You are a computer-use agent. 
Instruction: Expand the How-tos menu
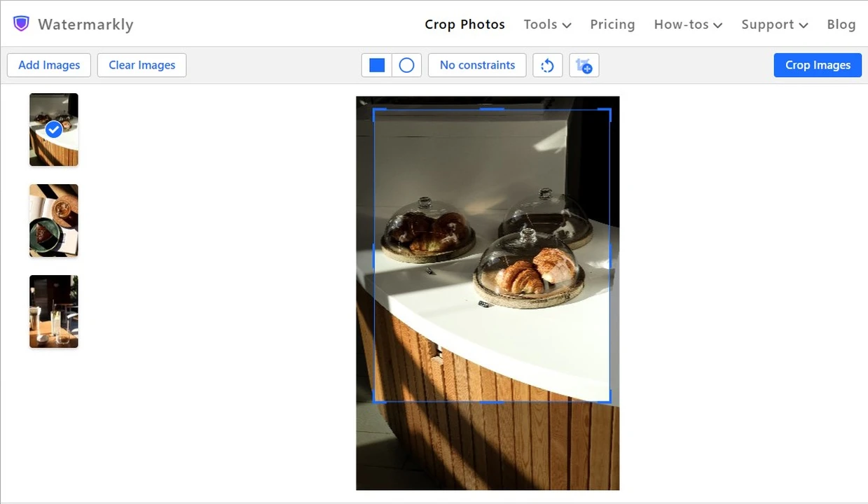(x=688, y=24)
